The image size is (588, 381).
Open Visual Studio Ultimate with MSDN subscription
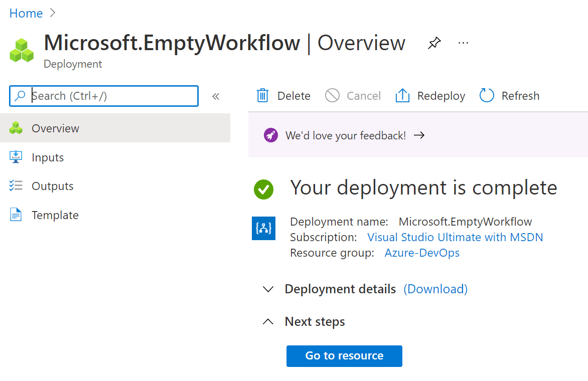[455, 237]
